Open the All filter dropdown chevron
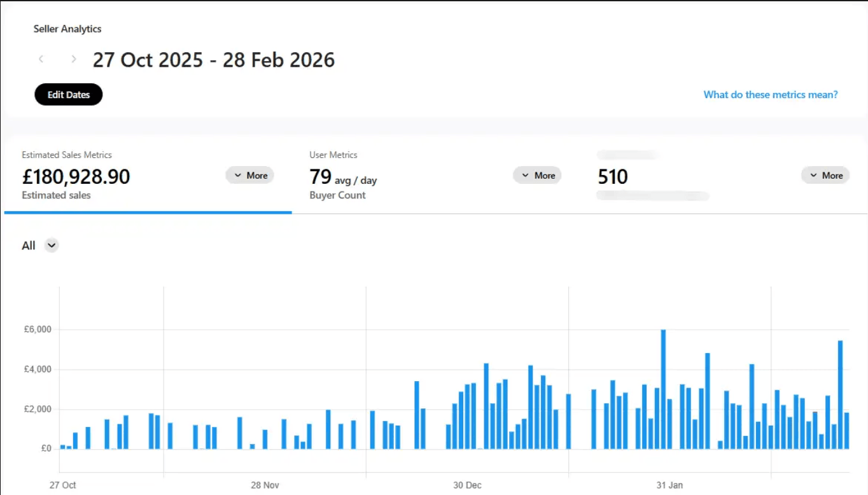The height and width of the screenshot is (495, 868). coord(52,246)
